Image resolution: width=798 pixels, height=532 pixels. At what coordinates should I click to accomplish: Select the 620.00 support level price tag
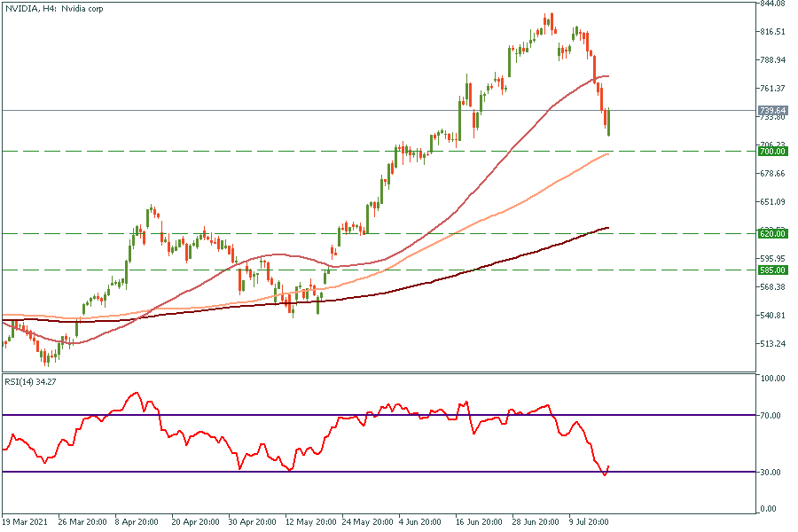773,233
